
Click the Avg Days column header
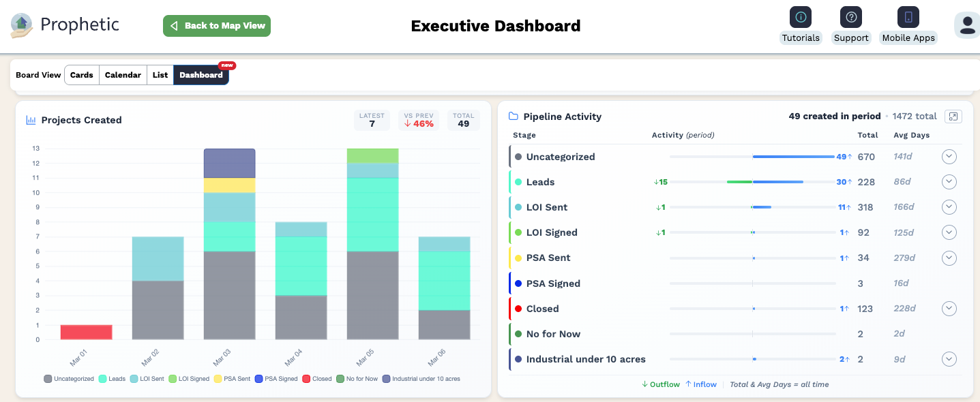912,135
